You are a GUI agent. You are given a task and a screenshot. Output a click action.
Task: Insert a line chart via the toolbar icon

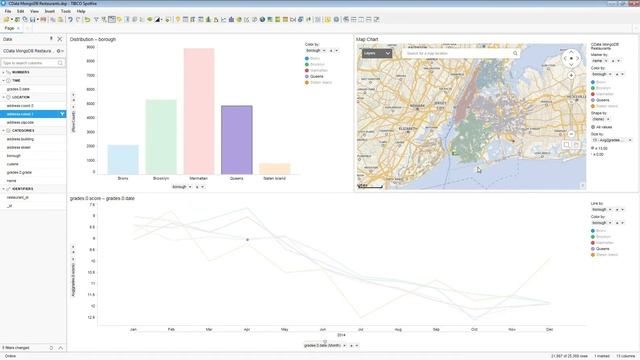(x=223, y=20)
